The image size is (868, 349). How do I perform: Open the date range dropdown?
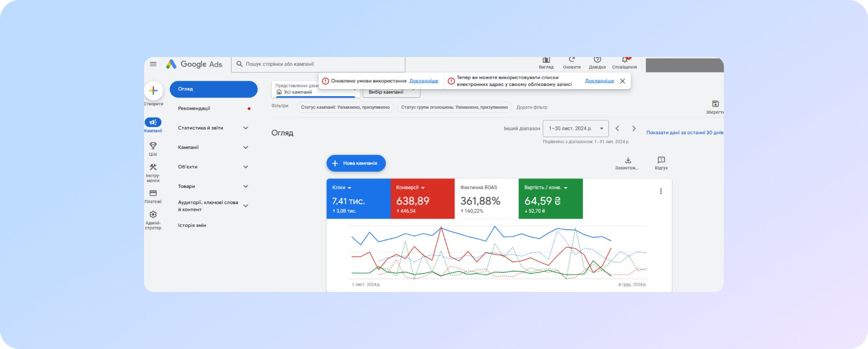click(575, 129)
